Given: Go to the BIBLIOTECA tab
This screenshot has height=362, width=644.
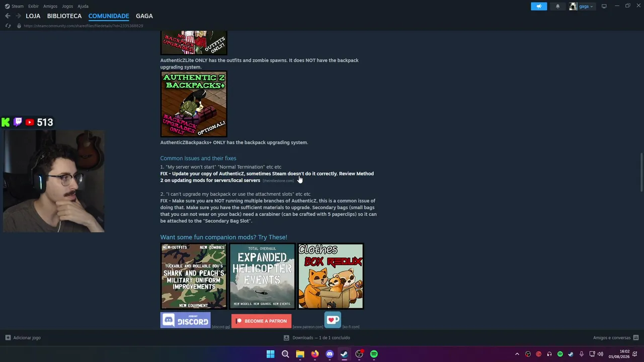Looking at the screenshot, I should click(64, 16).
